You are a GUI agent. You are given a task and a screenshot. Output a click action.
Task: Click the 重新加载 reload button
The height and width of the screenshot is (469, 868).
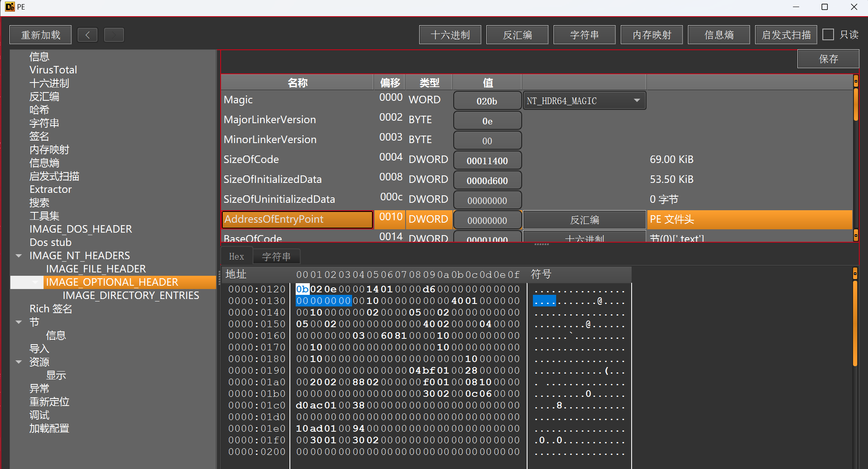[41, 35]
